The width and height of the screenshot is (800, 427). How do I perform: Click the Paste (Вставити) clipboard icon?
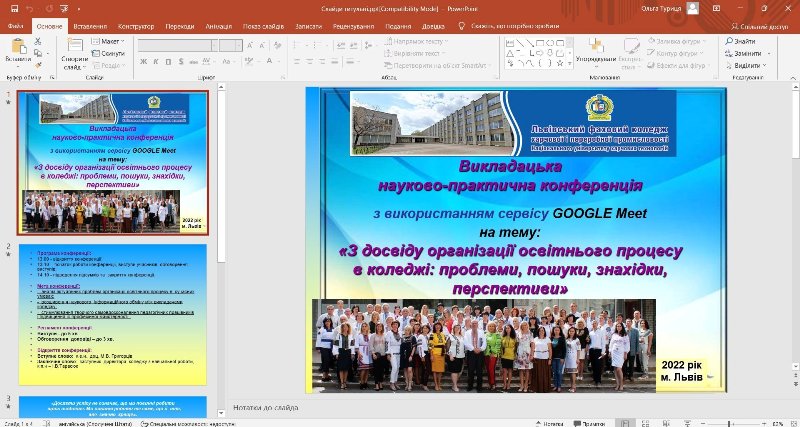[x=17, y=47]
